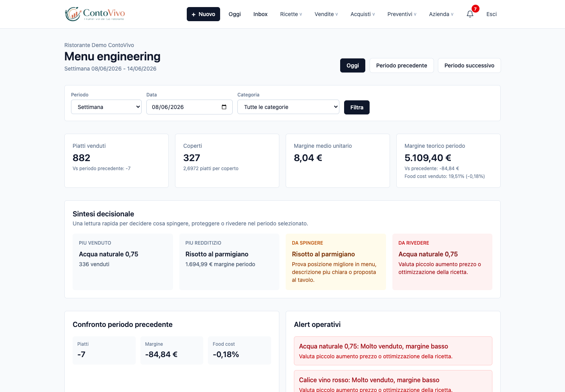The height and width of the screenshot is (392, 565).
Task: Click the Data field 08/06/2026
Action: (190, 107)
